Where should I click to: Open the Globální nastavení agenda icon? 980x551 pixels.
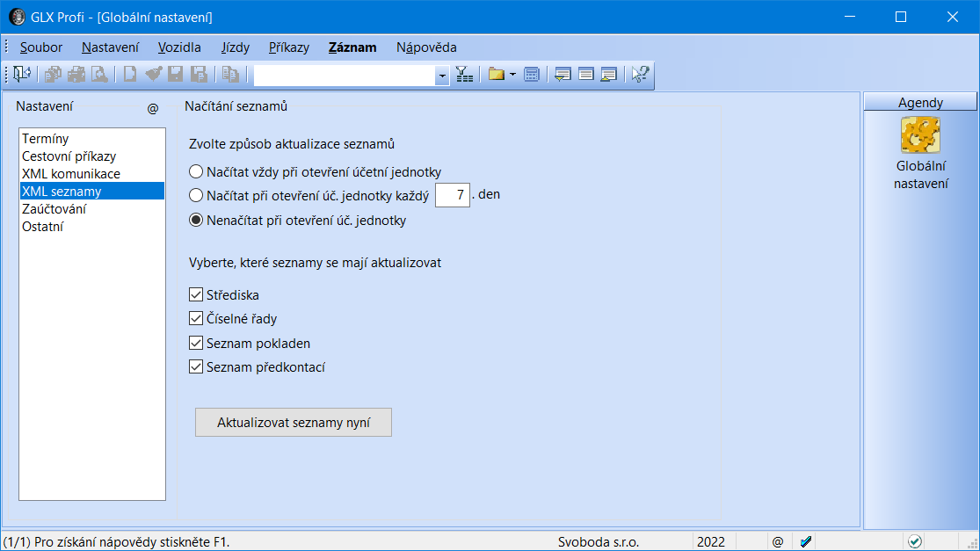(x=920, y=135)
